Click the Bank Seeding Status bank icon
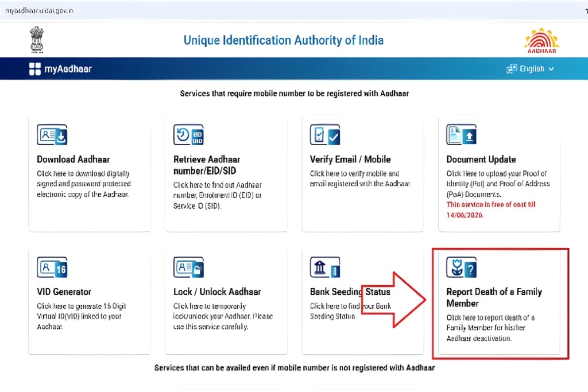The height and width of the screenshot is (392, 588). 325,267
